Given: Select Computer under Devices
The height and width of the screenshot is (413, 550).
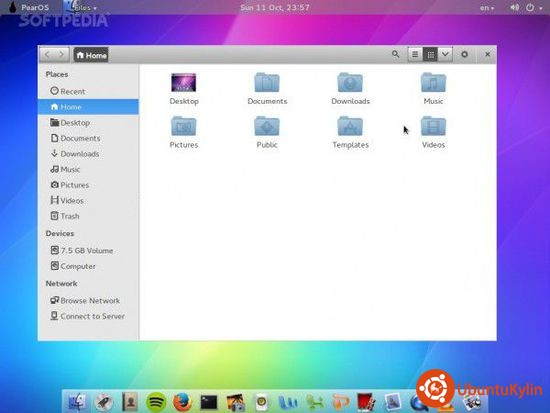Looking at the screenshot, I should click(88, 266).
